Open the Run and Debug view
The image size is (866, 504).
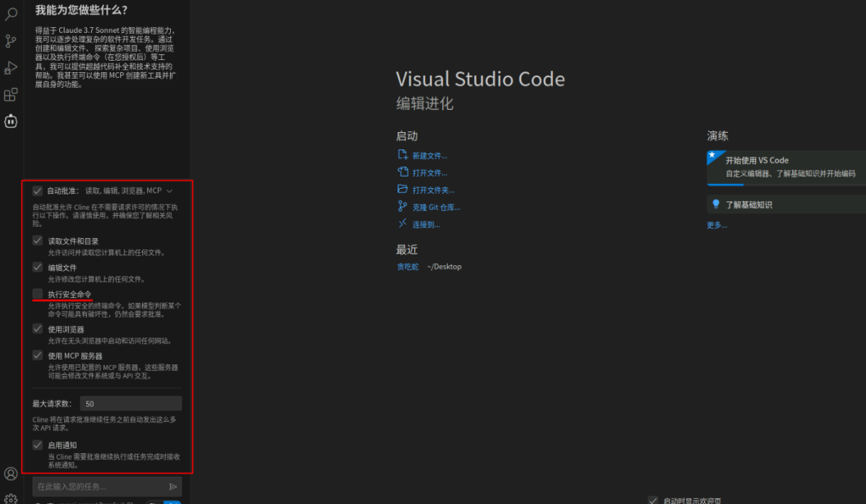[x=10, y=67]
